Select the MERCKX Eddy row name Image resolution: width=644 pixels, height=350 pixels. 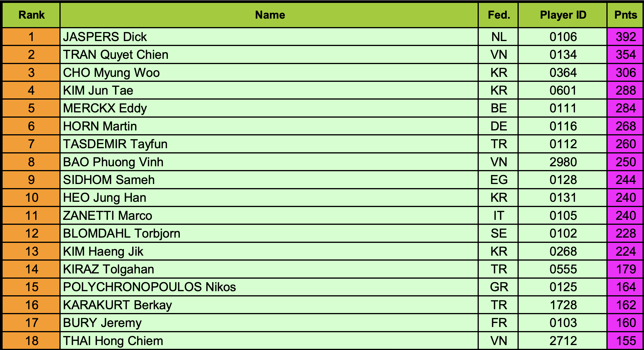[x=269, y=108]
